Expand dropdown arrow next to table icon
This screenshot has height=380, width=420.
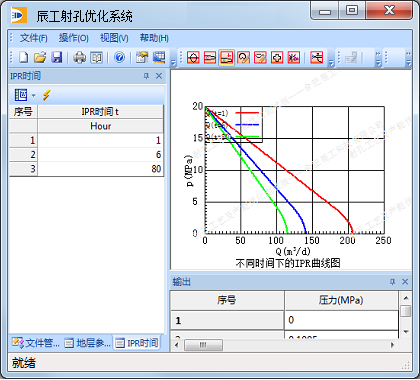pos(33,95)
